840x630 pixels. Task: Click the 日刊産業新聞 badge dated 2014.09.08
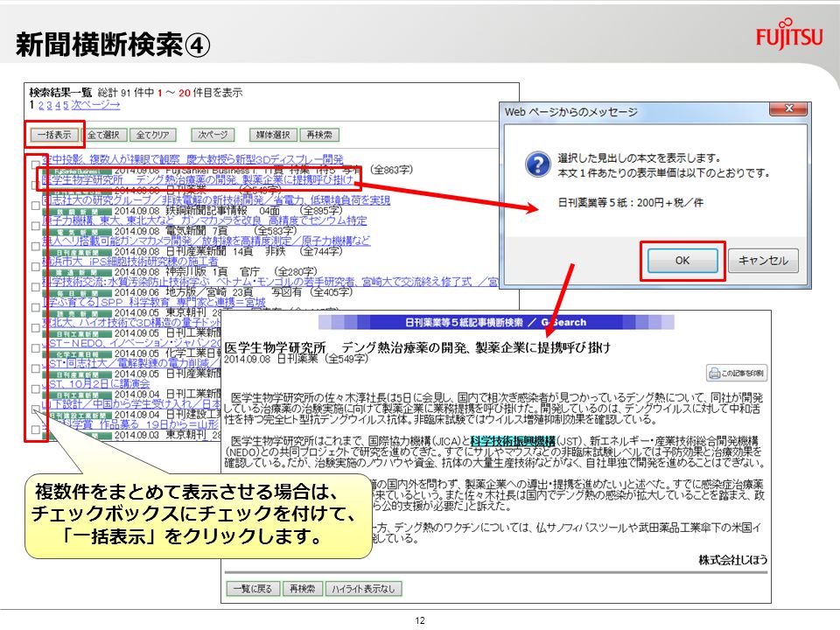tap(77, 252)
